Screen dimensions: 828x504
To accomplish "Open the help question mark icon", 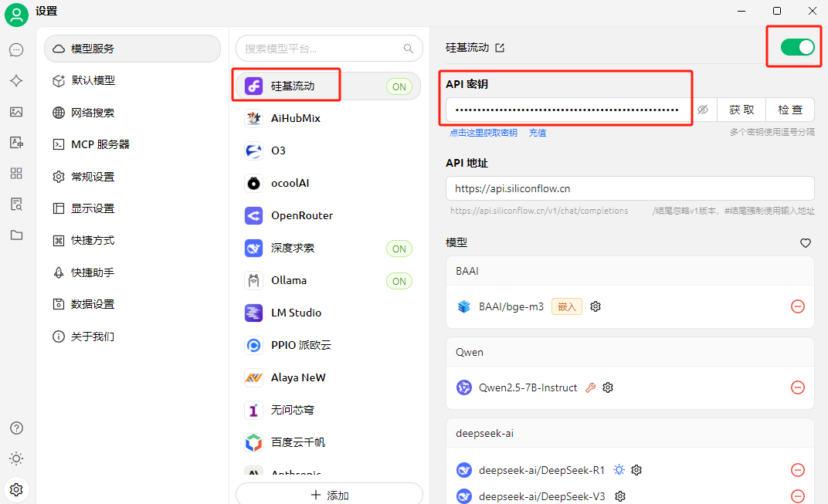I will click(x=16, y=428).
